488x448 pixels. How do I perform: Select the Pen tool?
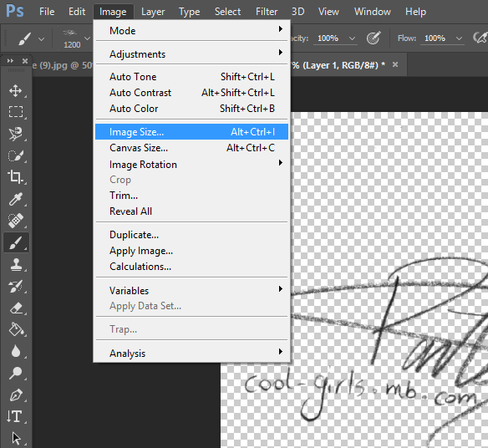[15, 395]
